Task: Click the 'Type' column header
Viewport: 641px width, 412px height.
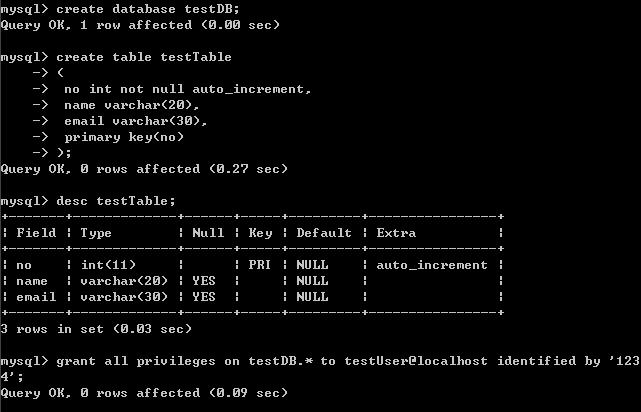Action: pos(96,233)
